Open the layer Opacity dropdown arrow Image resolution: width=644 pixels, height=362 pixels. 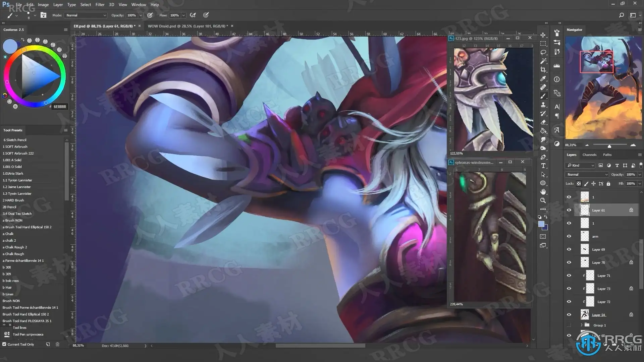tap(640, 174)
